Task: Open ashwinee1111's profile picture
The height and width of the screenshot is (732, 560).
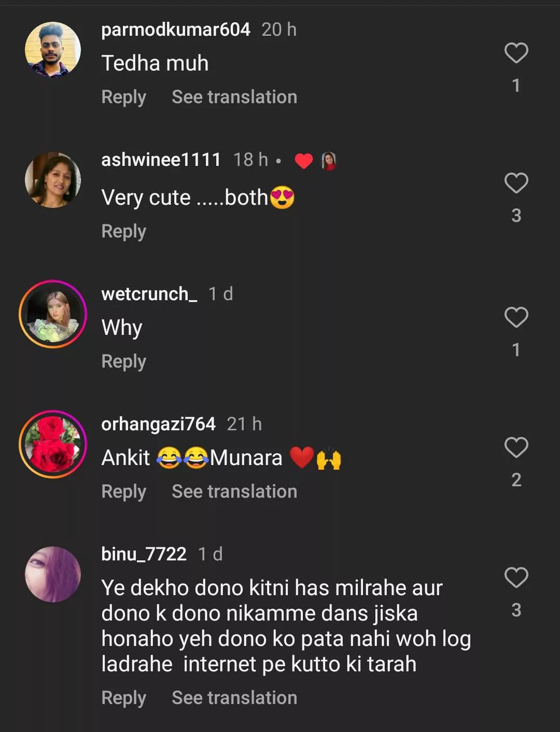Action: 53,180
